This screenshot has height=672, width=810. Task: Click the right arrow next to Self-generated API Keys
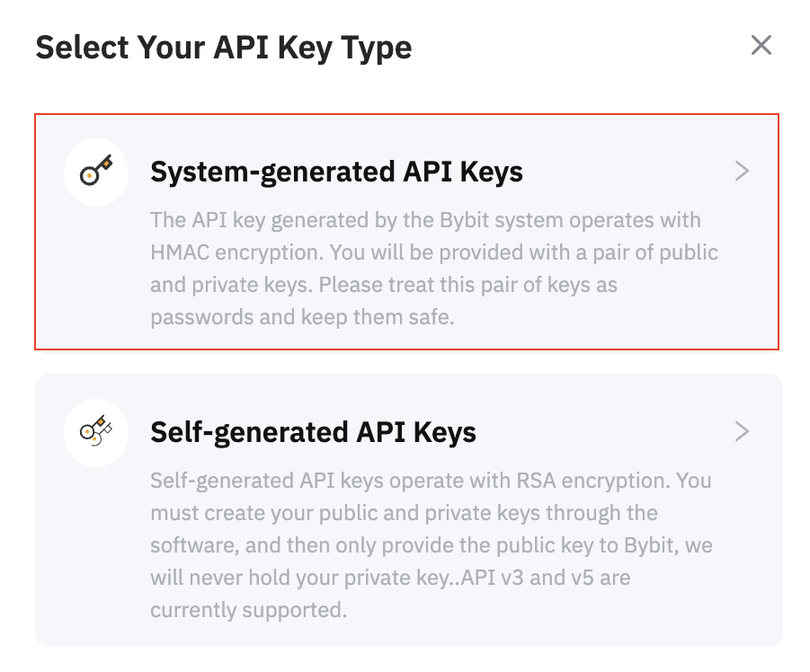(742, 431)
